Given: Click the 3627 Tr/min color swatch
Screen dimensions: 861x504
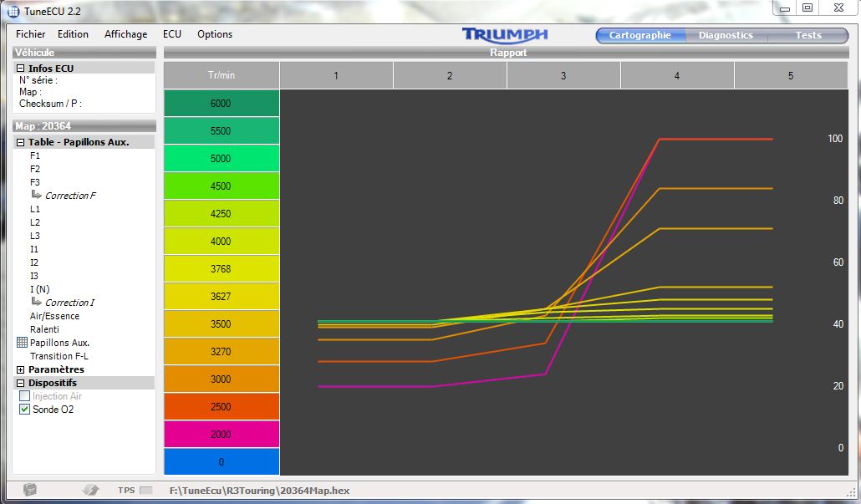Looking at the screenshot, I should point(222,297).
